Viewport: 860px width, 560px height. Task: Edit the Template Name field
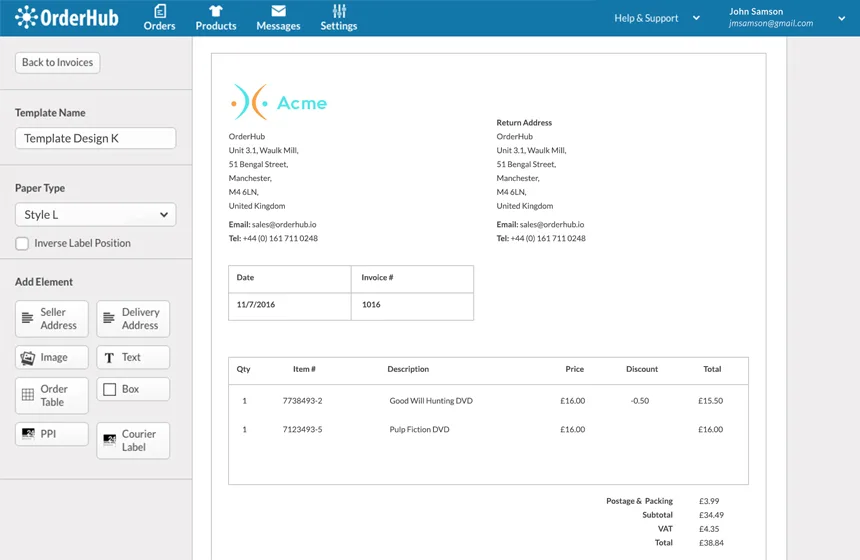click(x=95, y=138)
